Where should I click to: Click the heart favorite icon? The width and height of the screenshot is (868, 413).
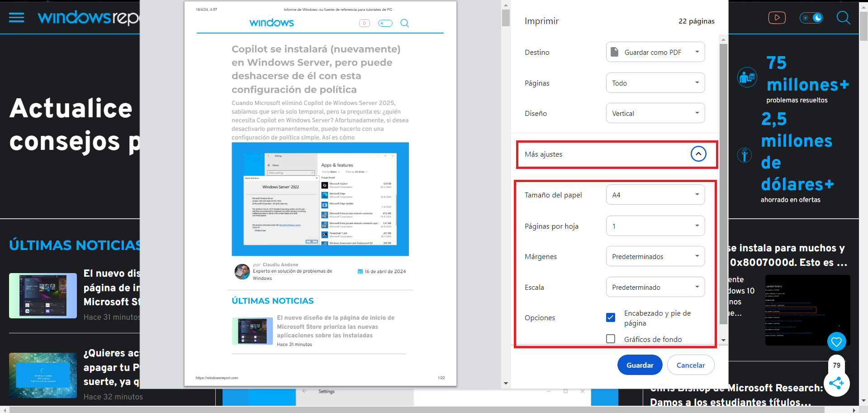tap(836, 341)
